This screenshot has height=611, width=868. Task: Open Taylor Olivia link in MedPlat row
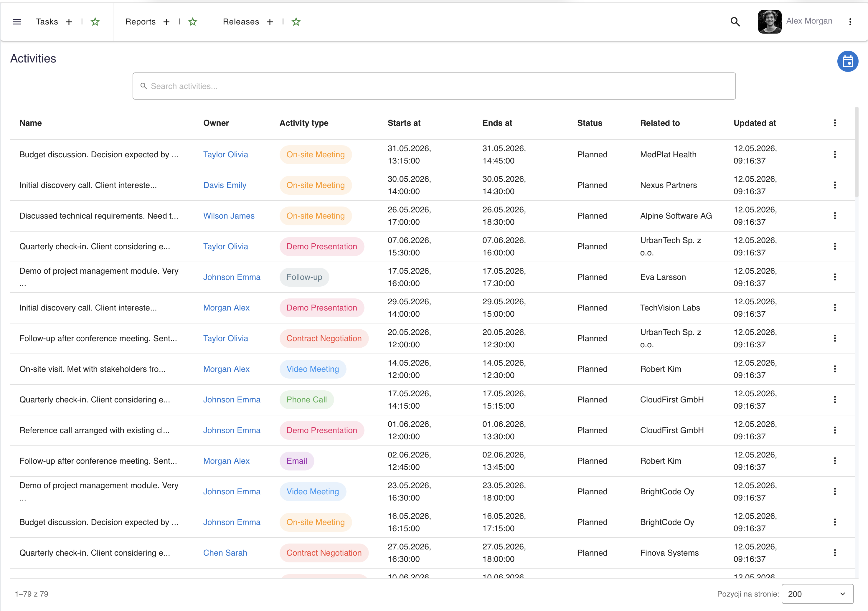(225, 154)
